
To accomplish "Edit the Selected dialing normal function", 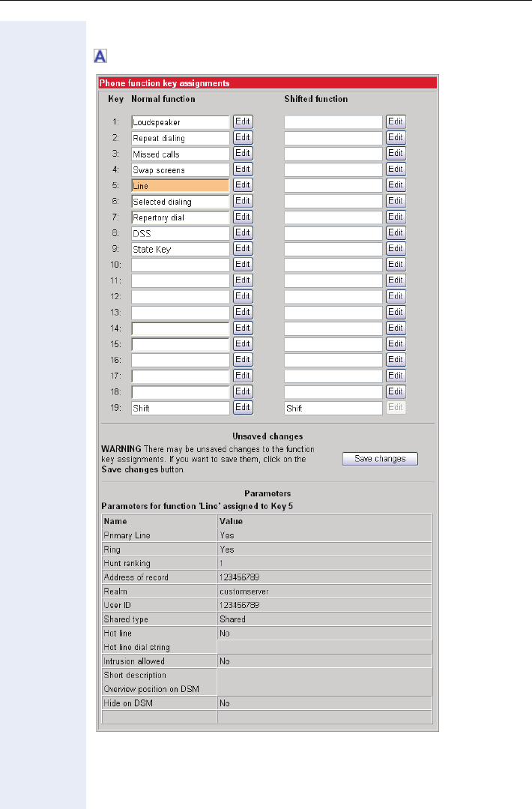I will (x=243, y=201).
